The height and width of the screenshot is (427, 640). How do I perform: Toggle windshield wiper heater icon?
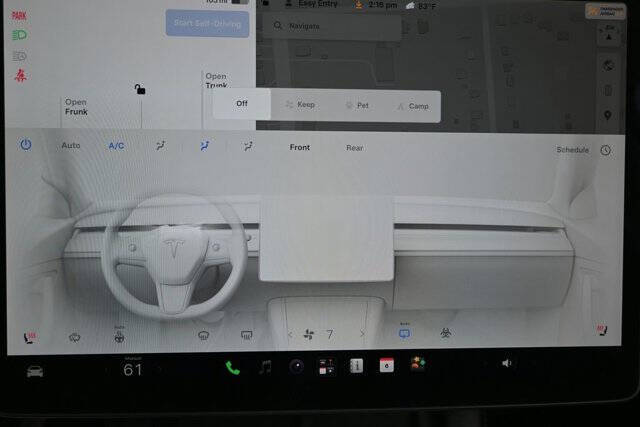[x=75, y=337]
